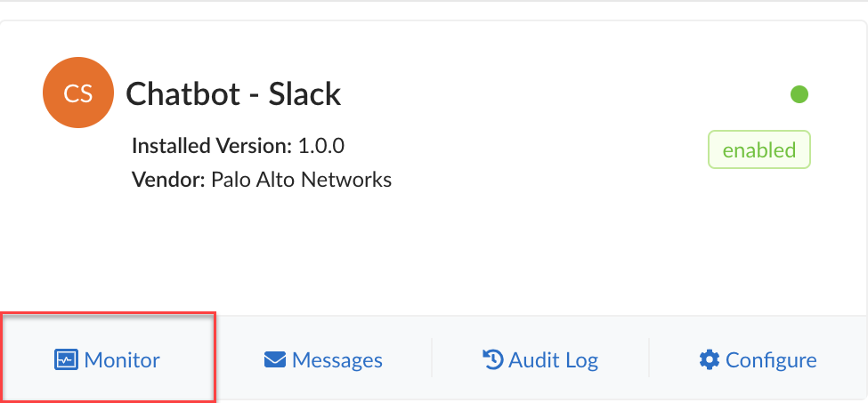Select the Chatbot - Slack app title
Image resolution: width=868 pixels, height=403 pixels.
click(233, 94)
